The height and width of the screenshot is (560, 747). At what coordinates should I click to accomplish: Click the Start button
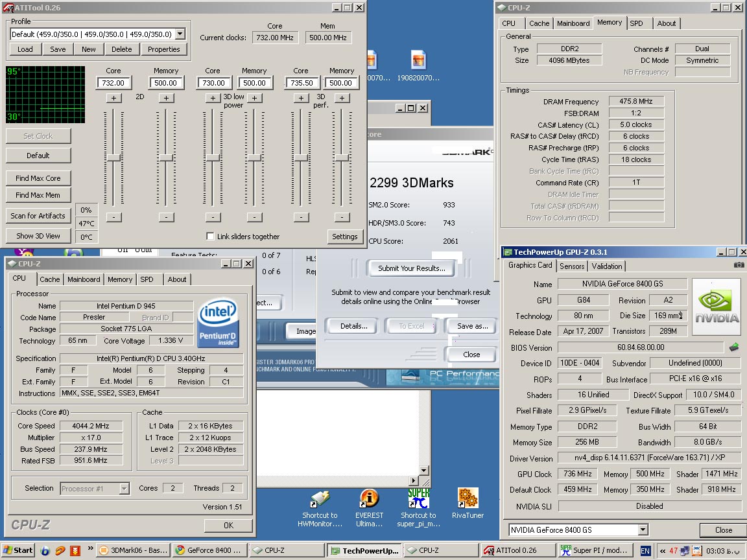(x=18, y=550)
